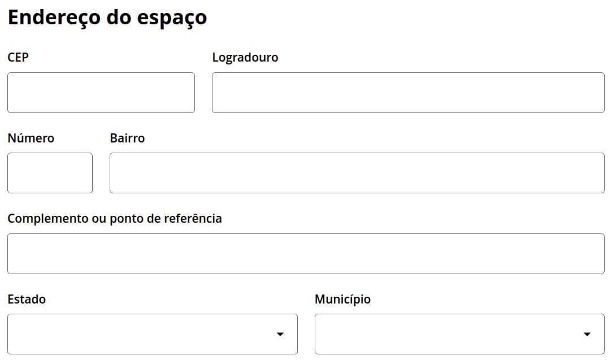This screenshot has height=364, width=612.
Task: Click inside the Bairro text field
Action: pyautogui.click(x=357, y=173)
